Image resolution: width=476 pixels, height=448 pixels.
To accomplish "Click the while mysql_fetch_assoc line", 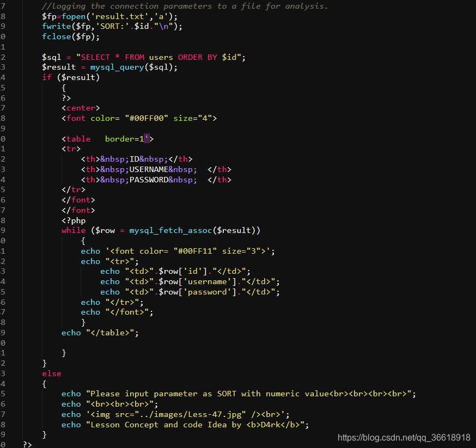I will click(161, 230).
